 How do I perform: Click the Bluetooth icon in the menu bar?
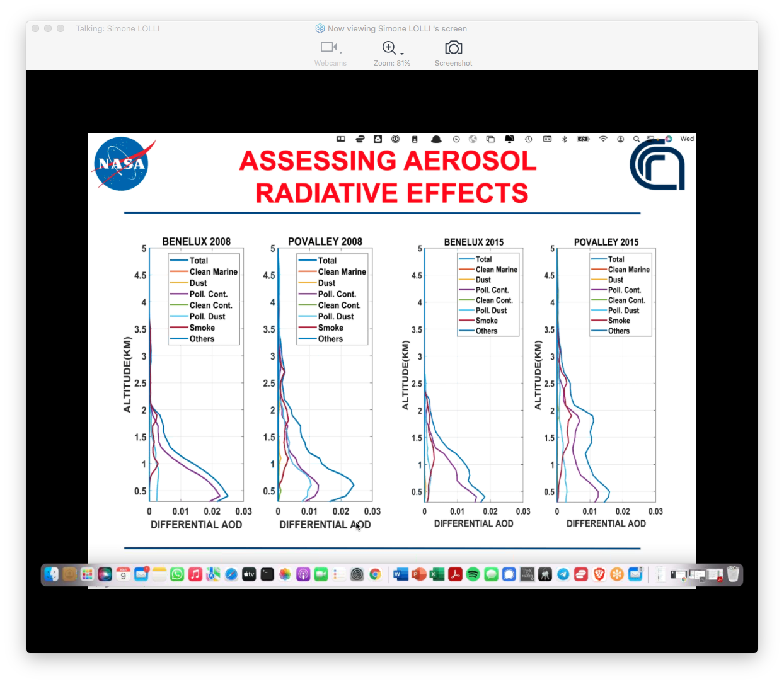tap(565, 139)
